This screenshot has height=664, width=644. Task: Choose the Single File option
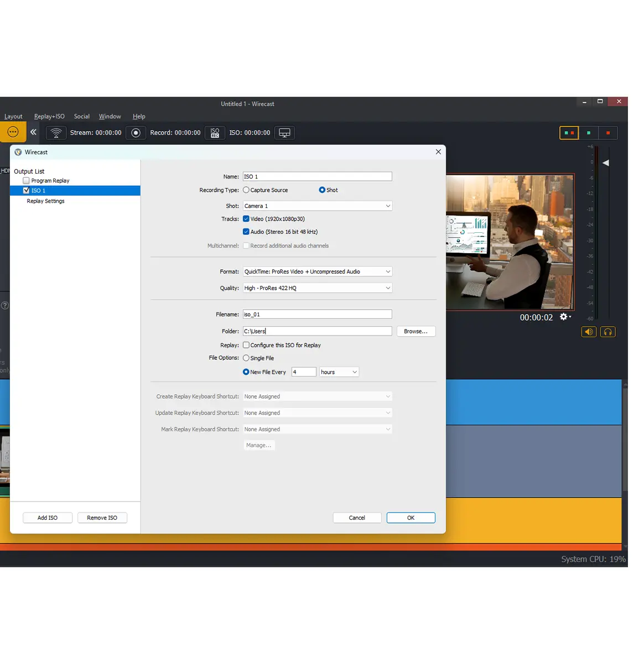click(246, 358)
